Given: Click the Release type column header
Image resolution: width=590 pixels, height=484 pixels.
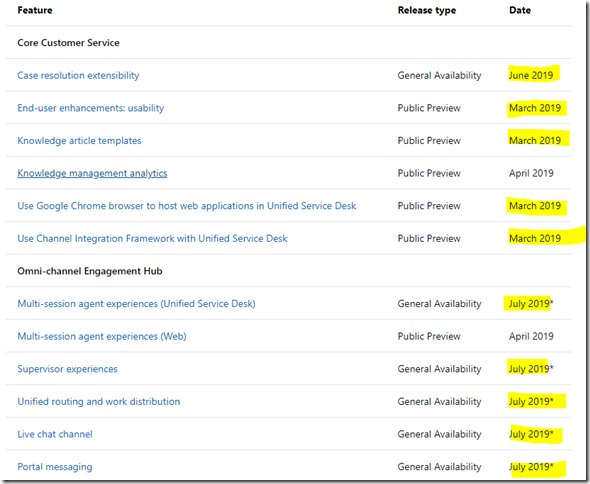Looking at the screenshot, I should pyautogui.click(x=427, y=10).
